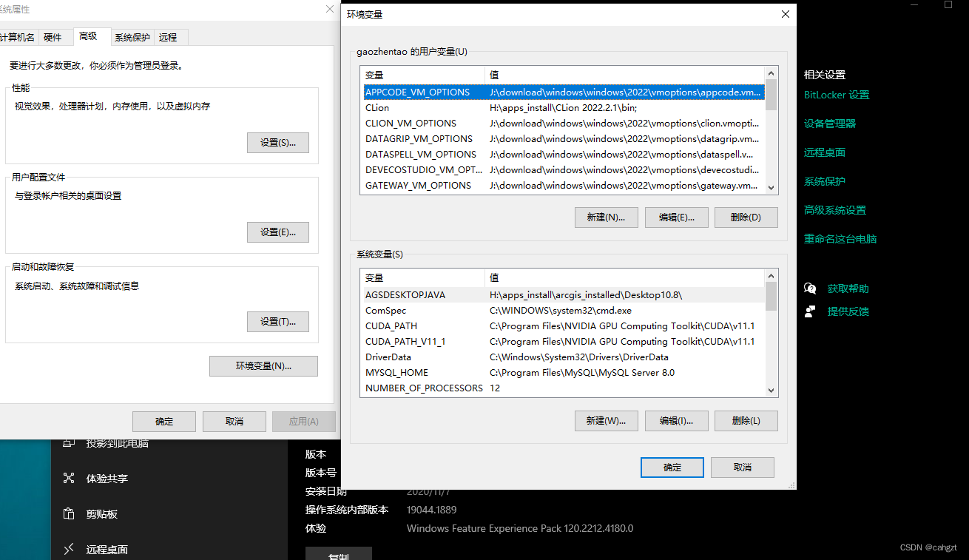
Task: Click 删除(L) under system variables
Action: pos(746,420)
